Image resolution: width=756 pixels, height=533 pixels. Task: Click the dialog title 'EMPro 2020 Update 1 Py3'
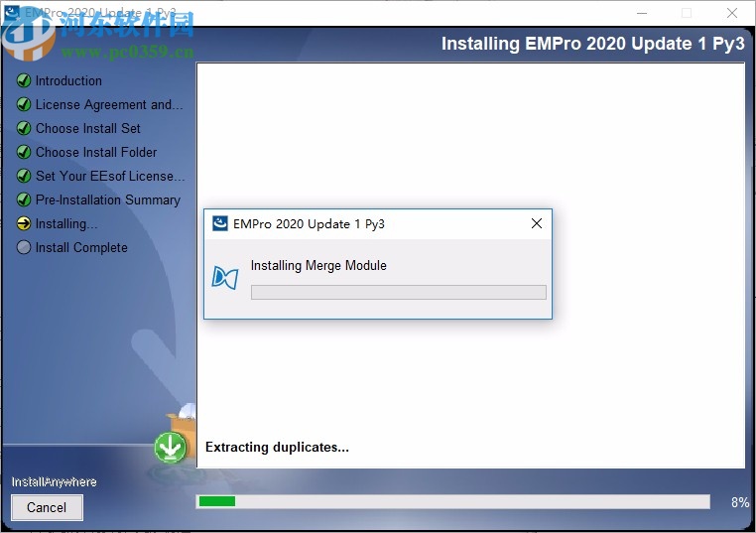[310, 223]
